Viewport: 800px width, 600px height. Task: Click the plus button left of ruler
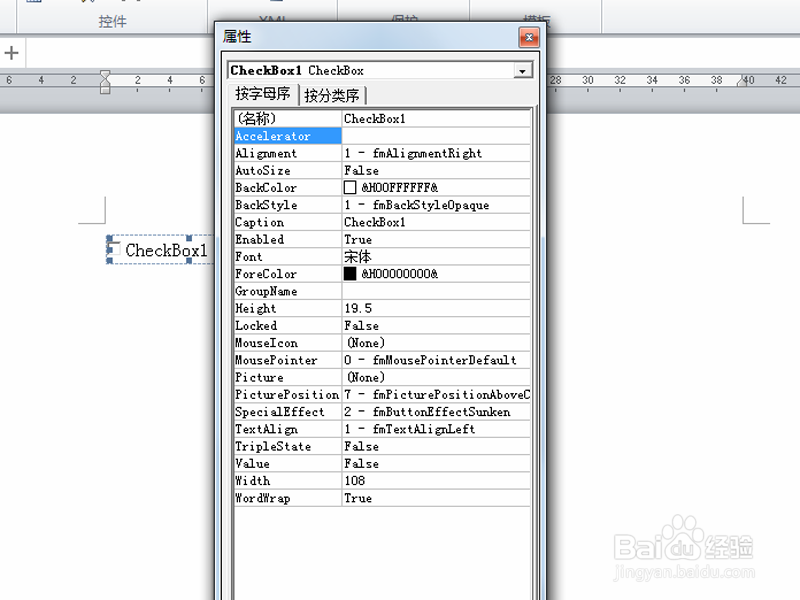[11, 53]
